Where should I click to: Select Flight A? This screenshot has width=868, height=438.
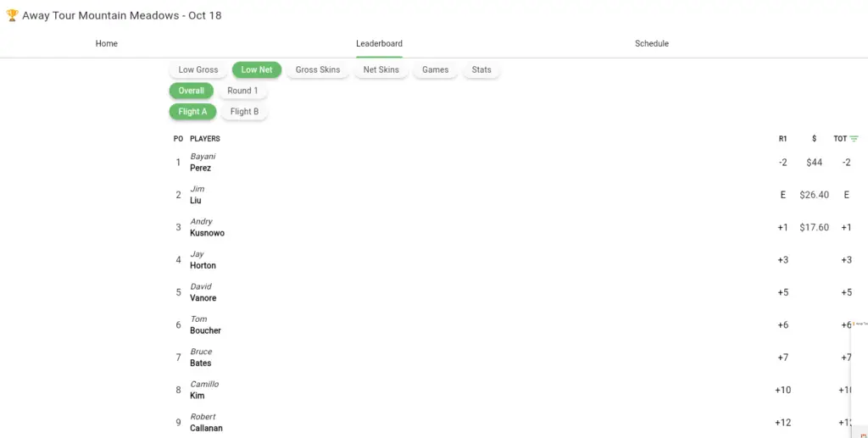click(x=192, y=111)
